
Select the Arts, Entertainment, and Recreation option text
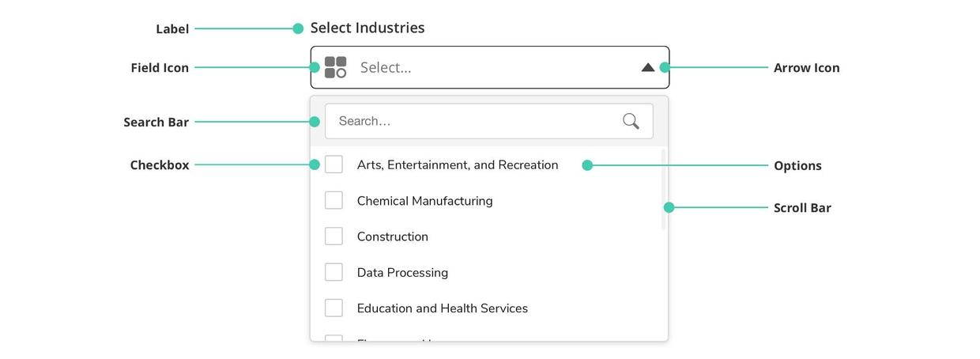click(458, 165)
